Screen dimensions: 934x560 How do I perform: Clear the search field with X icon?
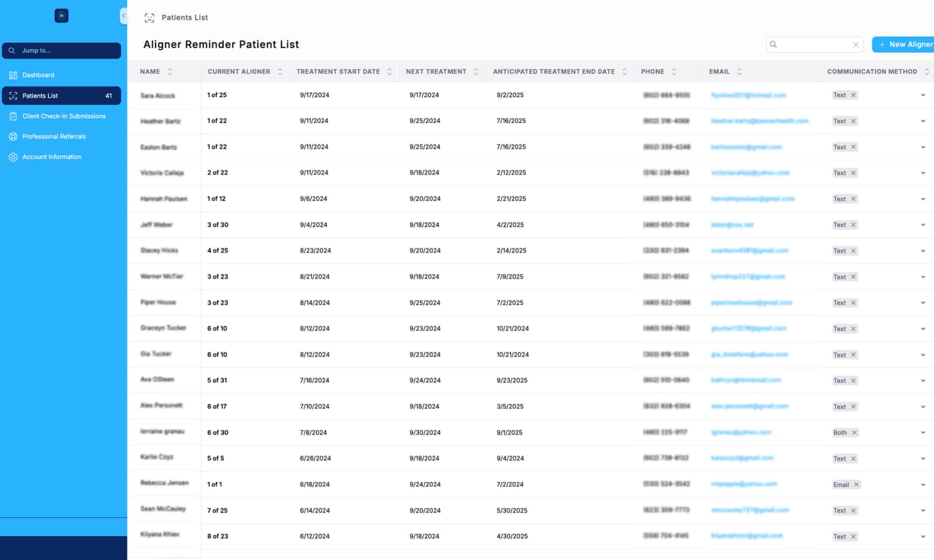(856, 45)
